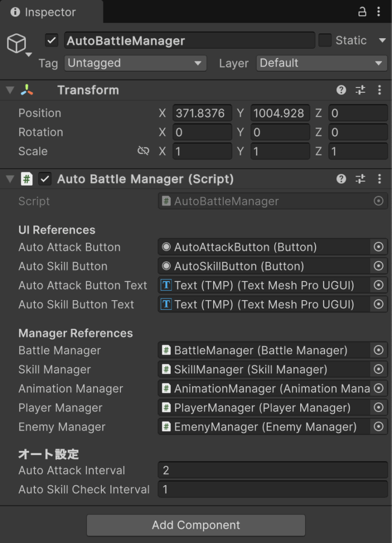Disable the AutoBattleManager GameObject active checkbox
Viewport: 392px width, 543px height.
[51, 40]
